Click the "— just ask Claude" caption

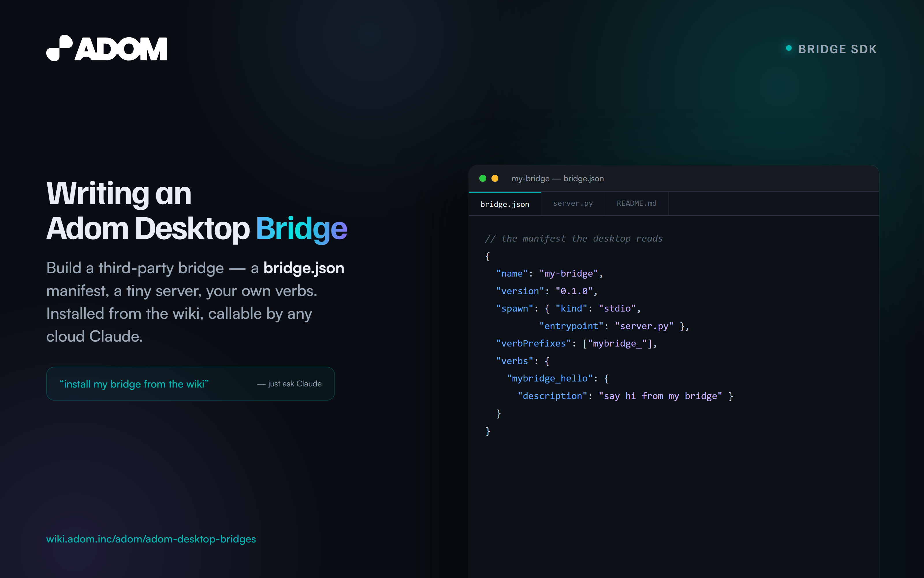coord(289,384)
